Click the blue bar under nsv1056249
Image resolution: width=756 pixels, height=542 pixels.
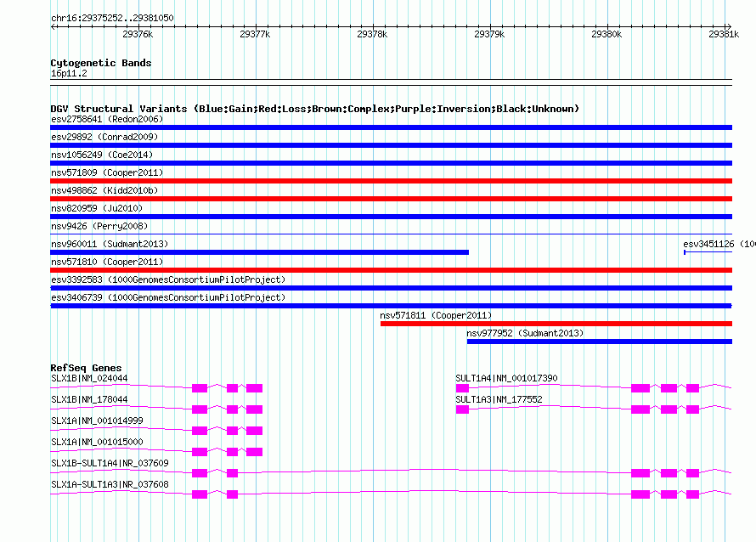391,163
